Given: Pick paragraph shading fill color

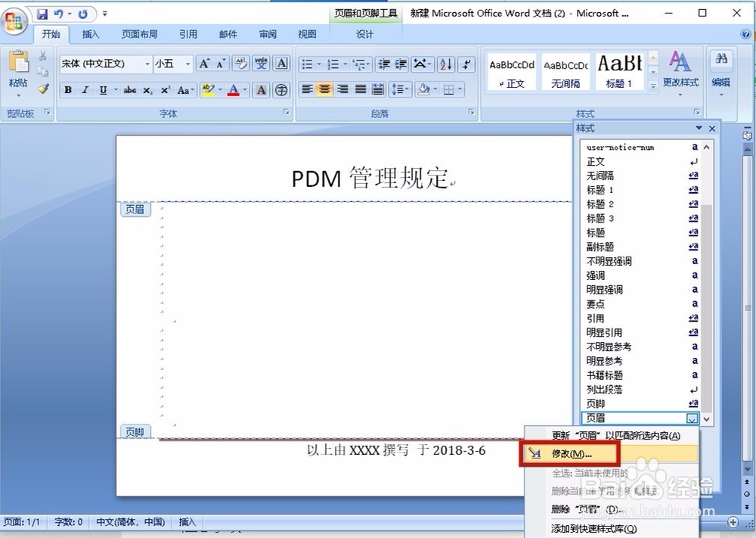Looking at the screenshot, I should [x=423, y=89].
